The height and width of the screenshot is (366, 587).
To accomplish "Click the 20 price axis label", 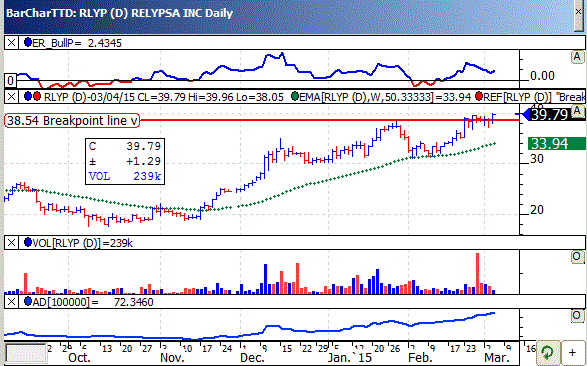I will 537,210.
